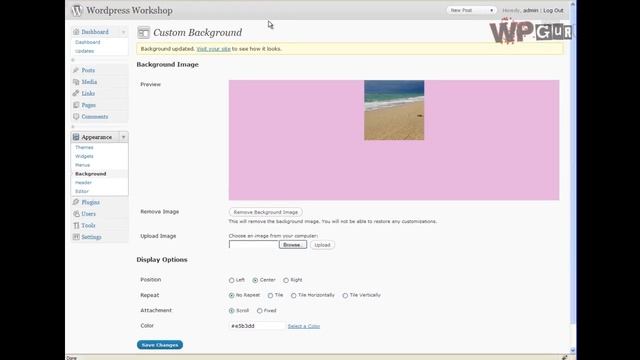Follow the Visit your site link

[x=213, y=49]
